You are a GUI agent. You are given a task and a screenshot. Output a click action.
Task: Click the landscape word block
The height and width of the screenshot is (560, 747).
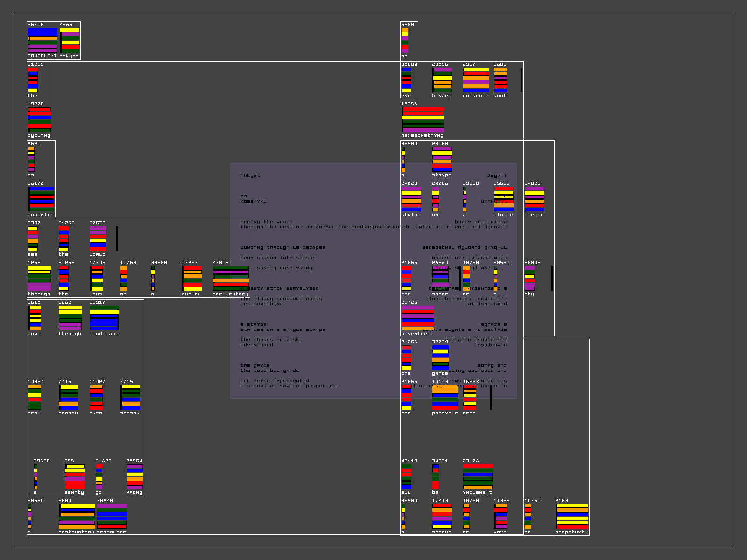104,318
